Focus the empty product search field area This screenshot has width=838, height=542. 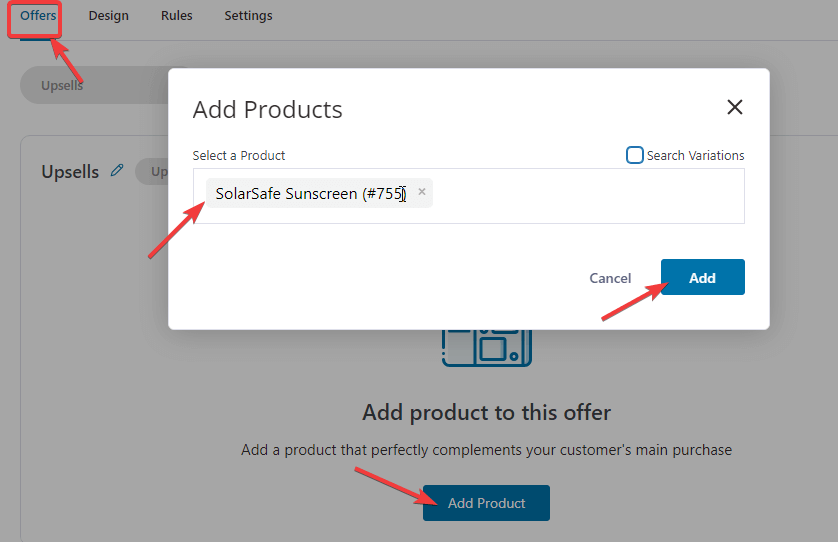[588, 196]
